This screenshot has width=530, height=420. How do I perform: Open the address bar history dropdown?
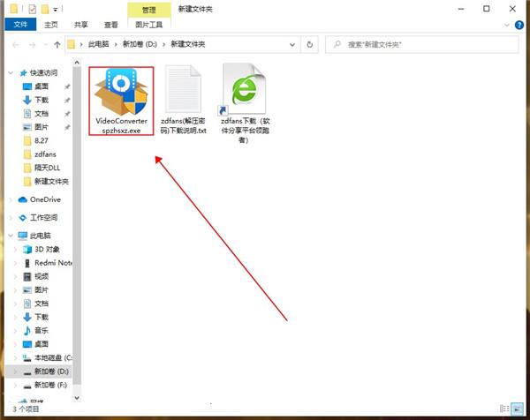(292, 45)
